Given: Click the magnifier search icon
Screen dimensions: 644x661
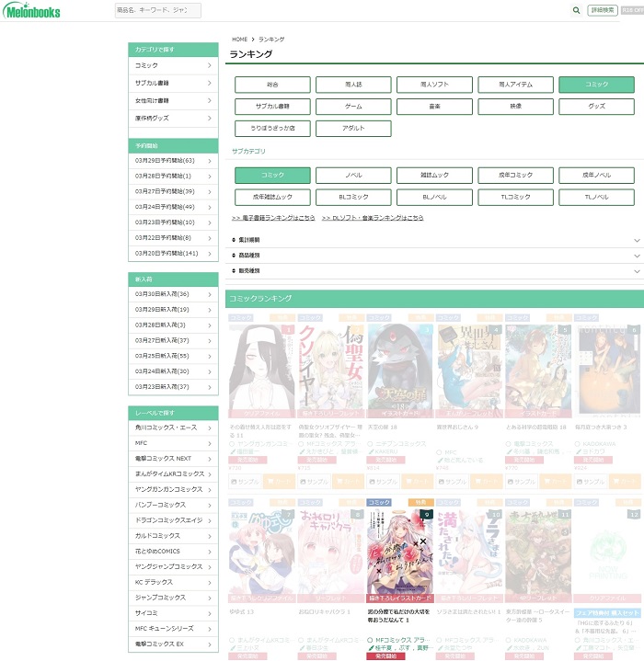Looking at the screenshot, I should [576, 10].
